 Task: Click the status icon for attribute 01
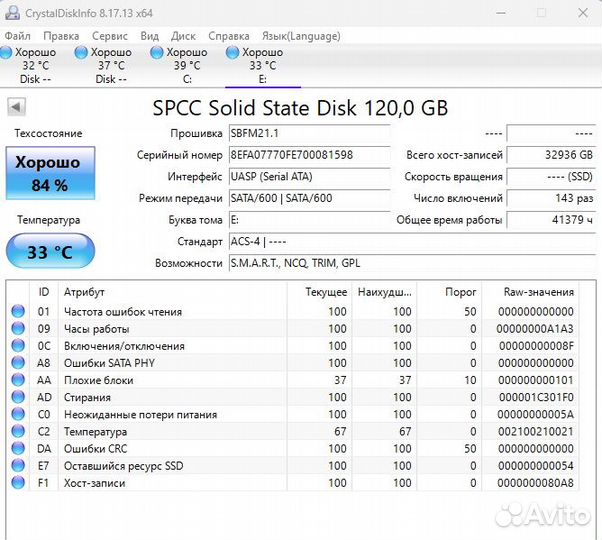click(18, 311)
